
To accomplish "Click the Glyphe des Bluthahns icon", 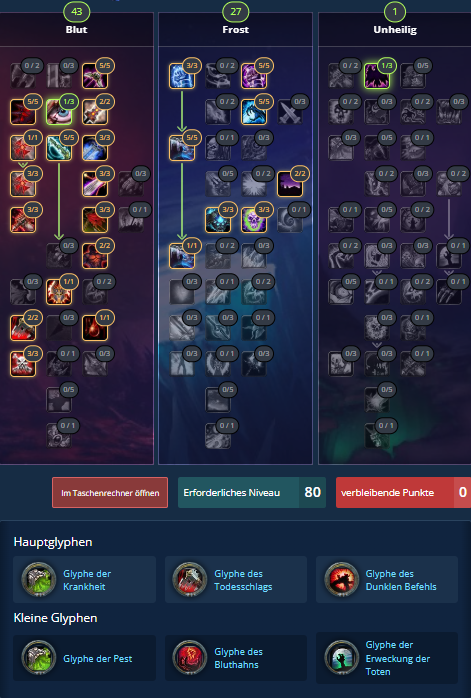I will 190,658.
